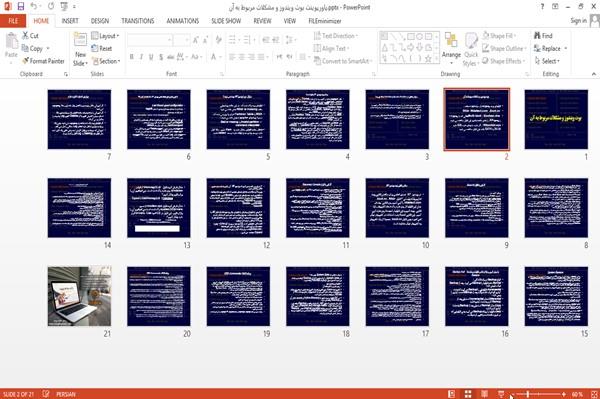Expand the Layout dropdown
The height and width of the screenshot is (399, 600).
point(106,36)
